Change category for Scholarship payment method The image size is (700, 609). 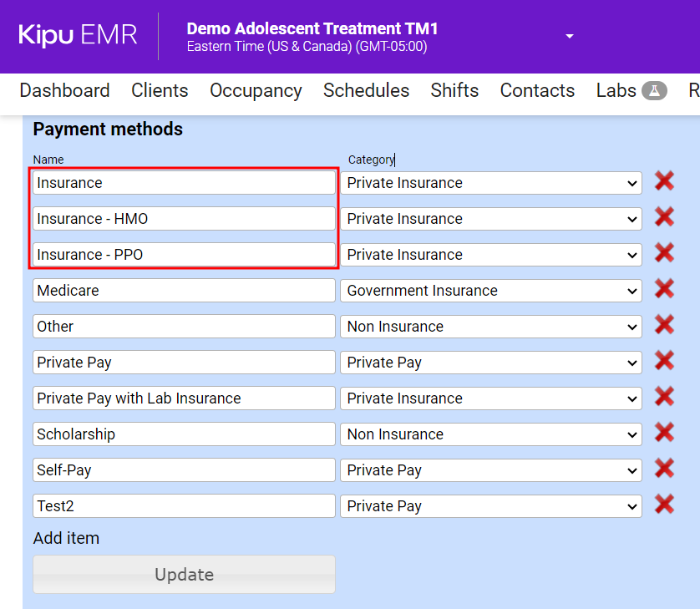pyautogui.click(x=490, y=434)
